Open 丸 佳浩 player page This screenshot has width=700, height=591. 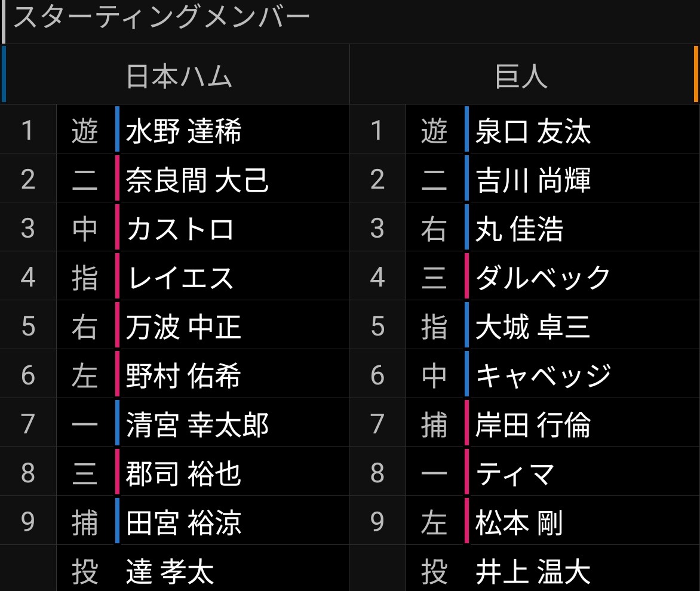click(519, 229)
